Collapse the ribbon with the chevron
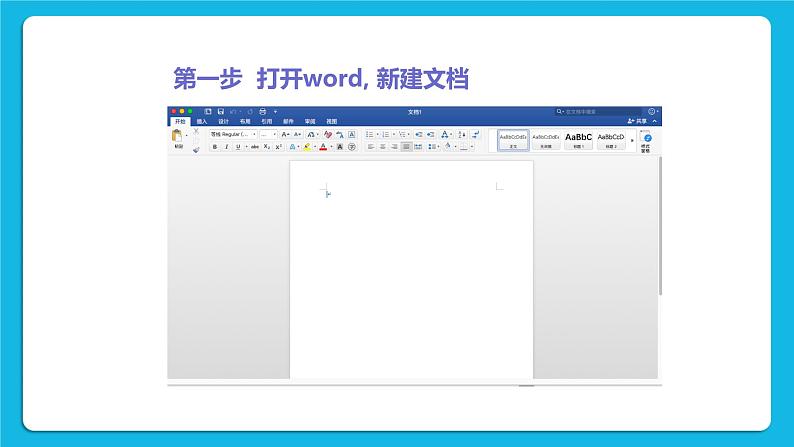The width and height of the screenshot is (794, 447). pyautogui.click(x=655, y=121)
